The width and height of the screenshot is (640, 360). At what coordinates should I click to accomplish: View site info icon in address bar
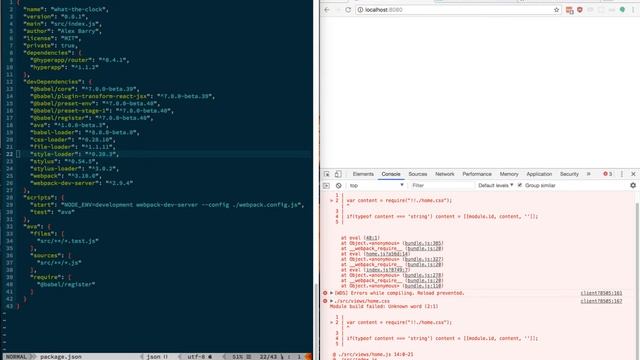(360, 10)
